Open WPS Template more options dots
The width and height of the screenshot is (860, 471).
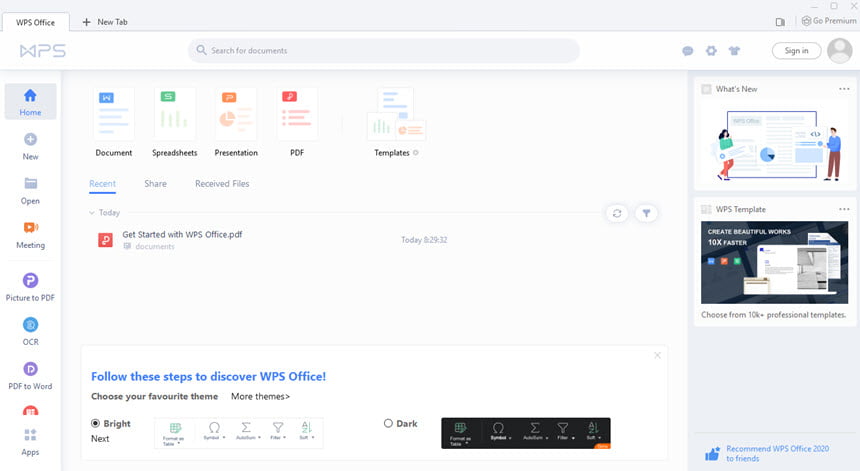844,209
